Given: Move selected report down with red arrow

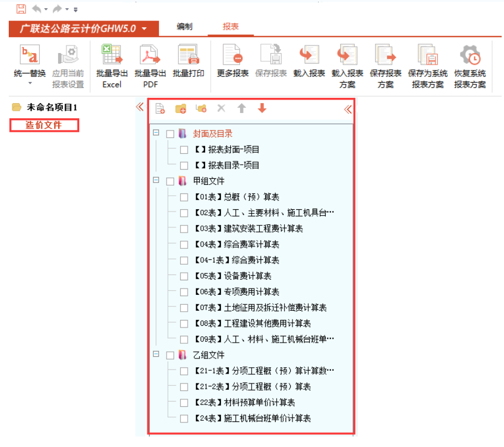Looking at the screenshot, I should point(262,108).
